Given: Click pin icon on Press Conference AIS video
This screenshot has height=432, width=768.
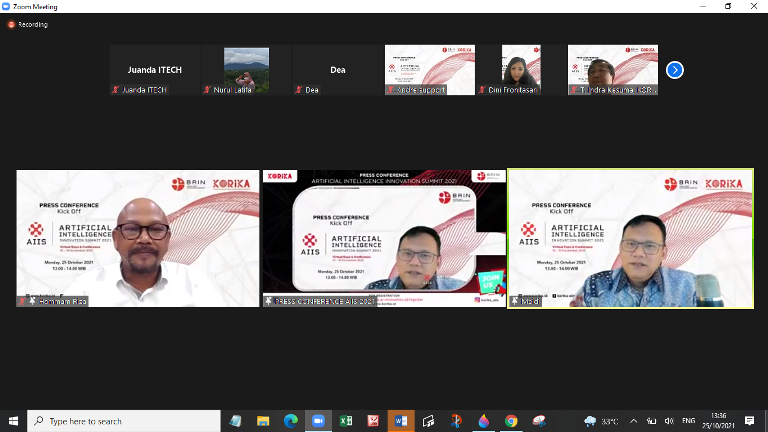Looking at the screenshot, I should click(x=268, y=301).
